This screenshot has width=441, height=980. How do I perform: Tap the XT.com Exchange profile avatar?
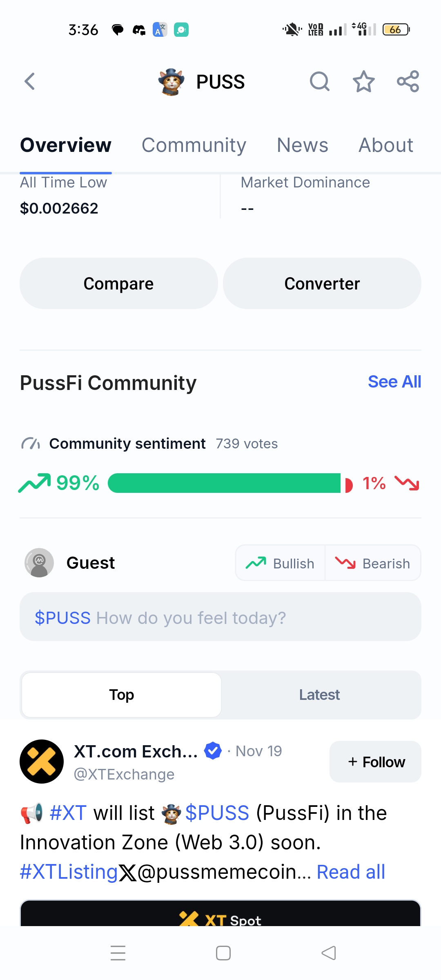pos(42,762)
